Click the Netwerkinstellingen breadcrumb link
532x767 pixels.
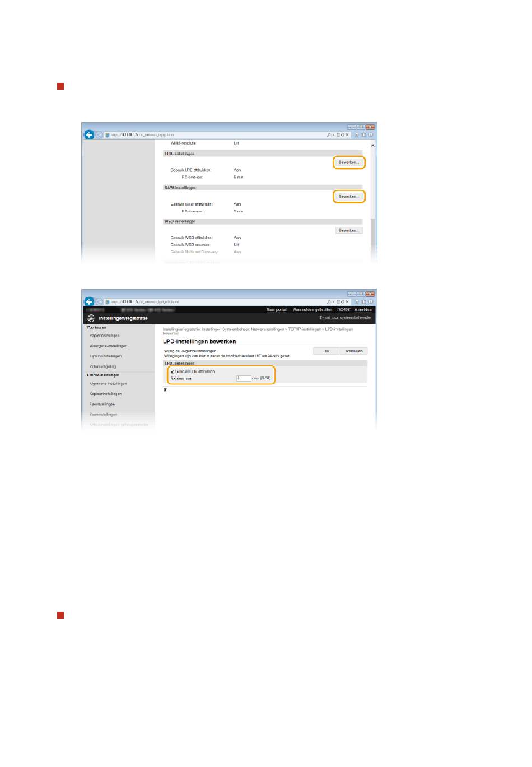pyautogui.click(x=268, y=329)
